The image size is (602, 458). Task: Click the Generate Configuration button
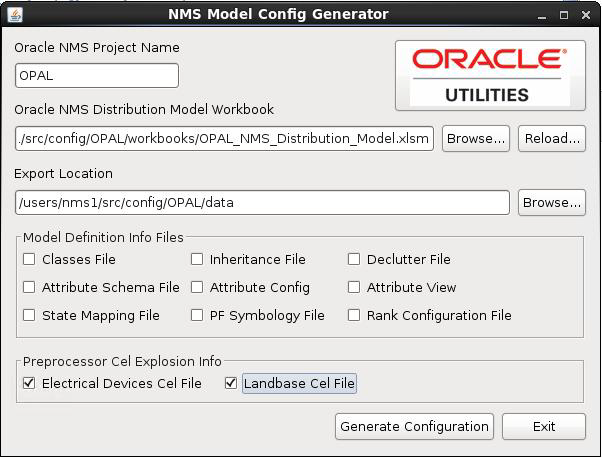(414, 427)
